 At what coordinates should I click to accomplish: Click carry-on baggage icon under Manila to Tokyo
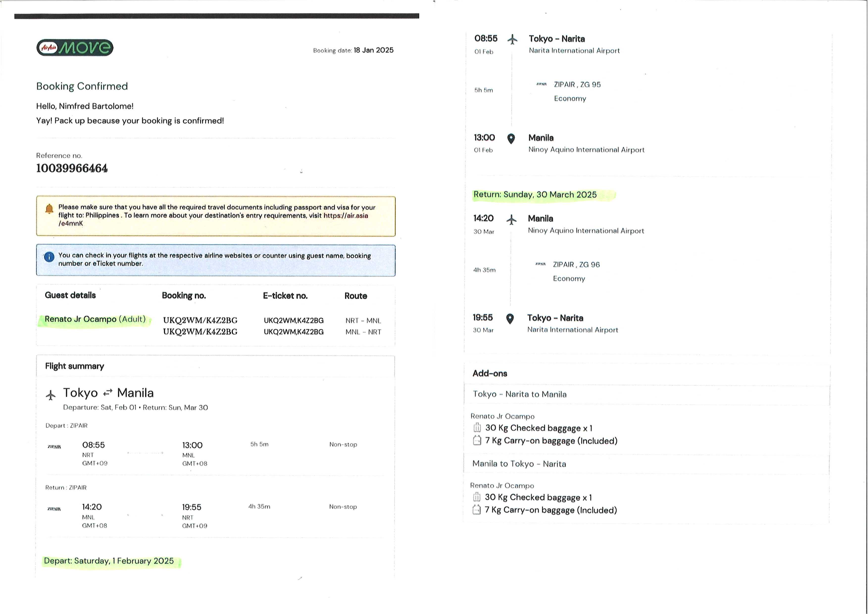click(476, 510)
